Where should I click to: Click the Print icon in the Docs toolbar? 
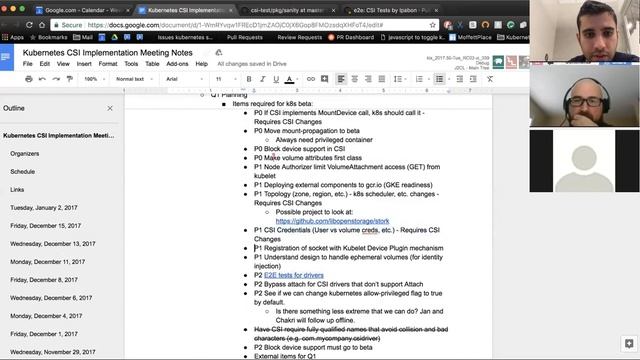tap(29, 79)
